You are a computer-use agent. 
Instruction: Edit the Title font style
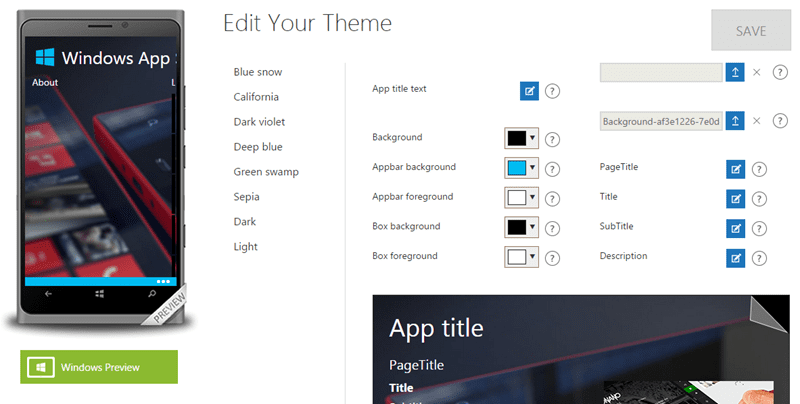click(x=735, y=199)
